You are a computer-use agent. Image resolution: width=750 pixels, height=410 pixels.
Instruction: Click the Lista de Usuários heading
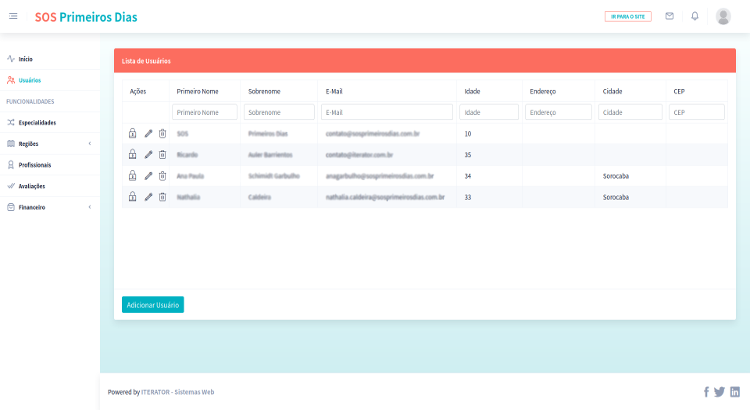[x=146, y=61]
